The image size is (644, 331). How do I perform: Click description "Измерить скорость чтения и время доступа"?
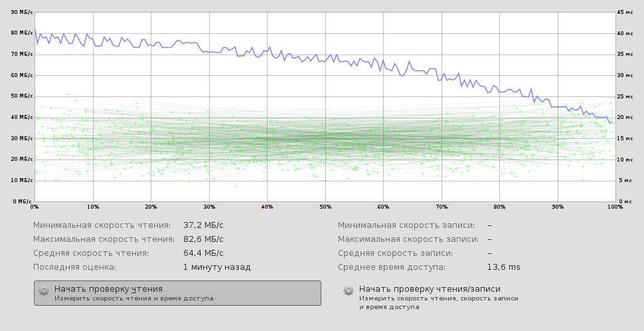pos(134,298)
